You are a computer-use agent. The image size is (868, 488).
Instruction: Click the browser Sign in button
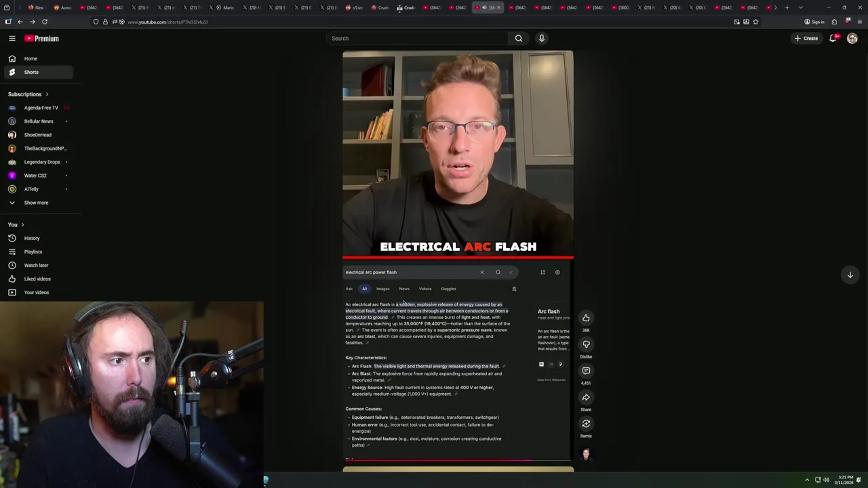(x=814, y=22)
